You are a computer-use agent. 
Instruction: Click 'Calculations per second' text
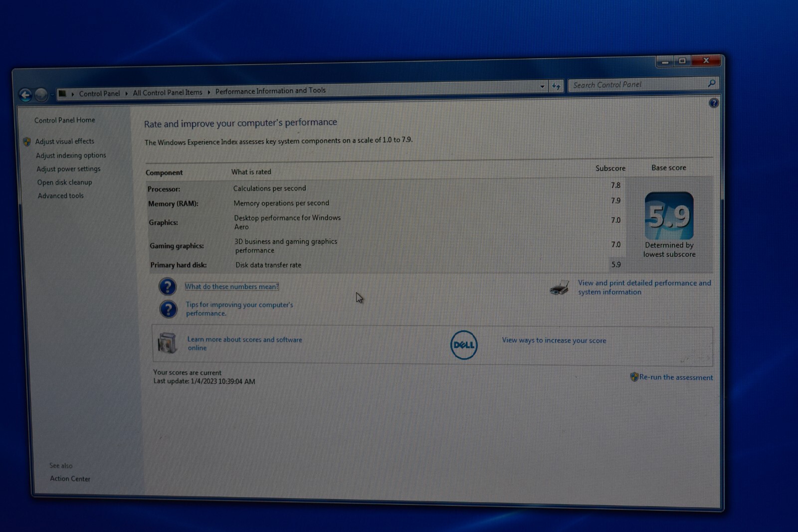[x=269, y=188]
